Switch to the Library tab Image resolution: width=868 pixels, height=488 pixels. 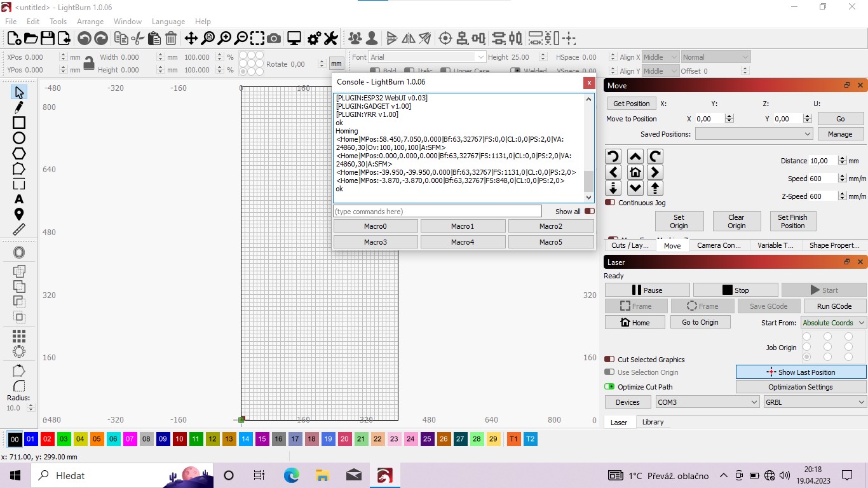pos(653,422)
